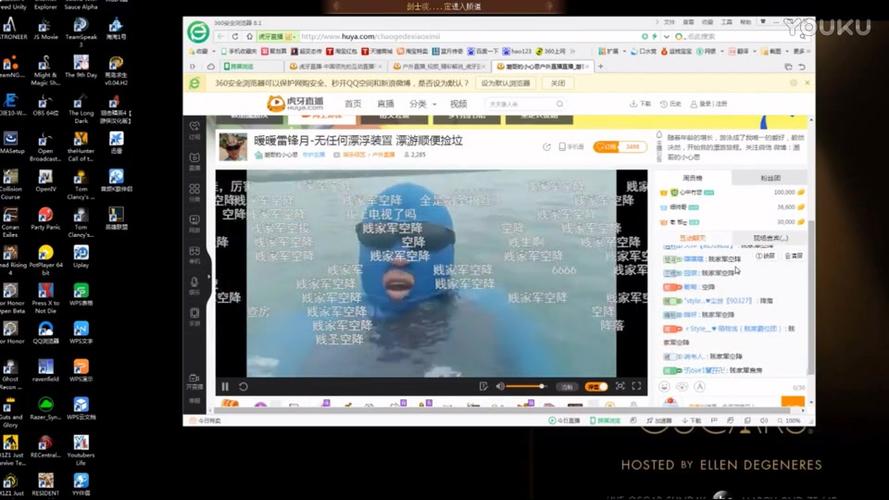Expand the 扩展 extensions dropdown
889x500 pixels.
click(x=612, y=51)
